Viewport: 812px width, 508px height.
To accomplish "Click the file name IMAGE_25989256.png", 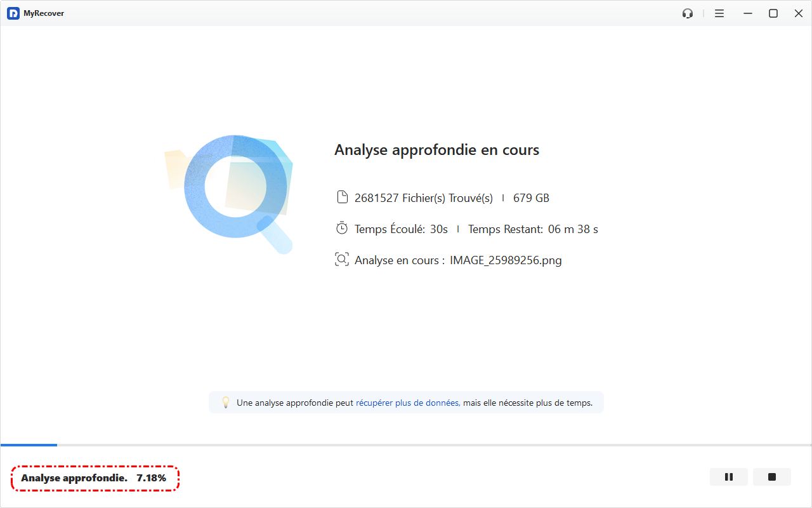I will [x=506, y=260].
